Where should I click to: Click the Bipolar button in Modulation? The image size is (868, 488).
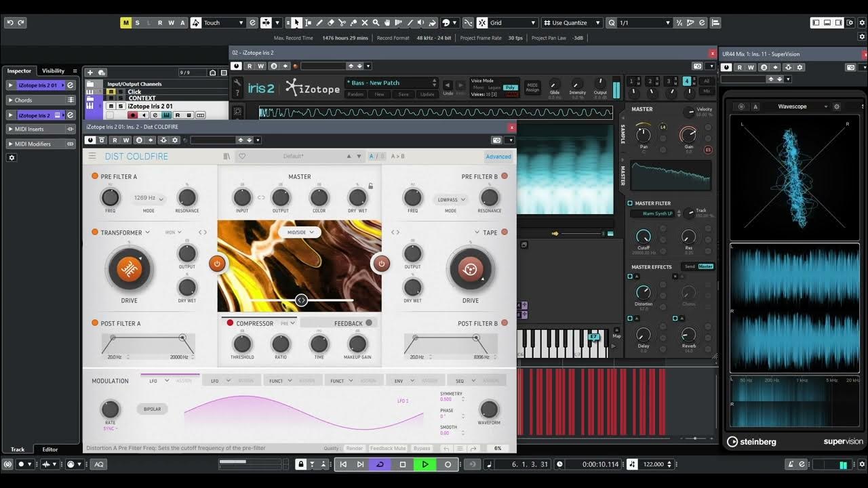coord(153,409)
